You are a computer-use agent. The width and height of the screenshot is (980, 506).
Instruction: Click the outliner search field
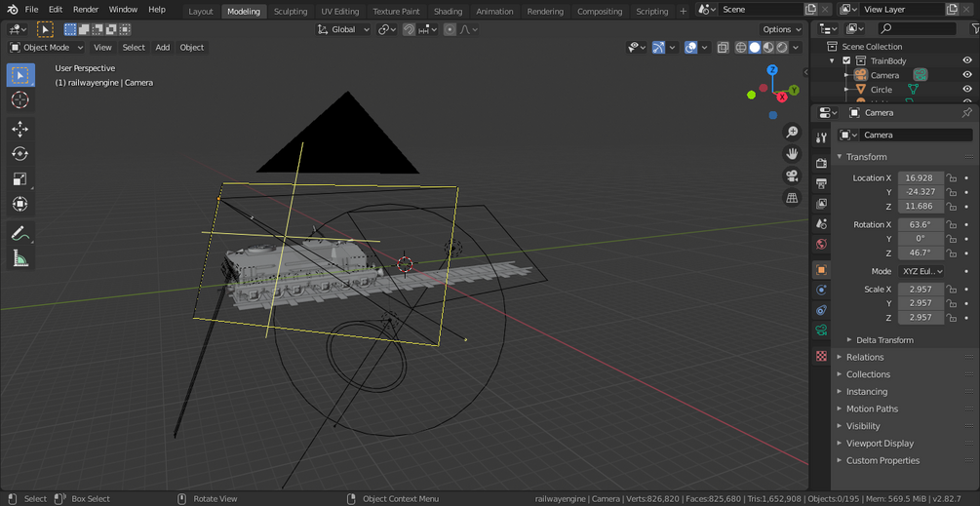tap(917, 28)
